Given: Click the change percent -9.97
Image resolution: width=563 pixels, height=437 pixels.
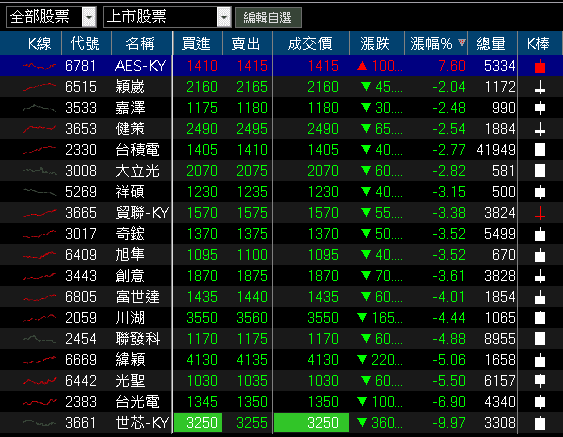Looking at the screenshot, I should click(x=449, y=423).
